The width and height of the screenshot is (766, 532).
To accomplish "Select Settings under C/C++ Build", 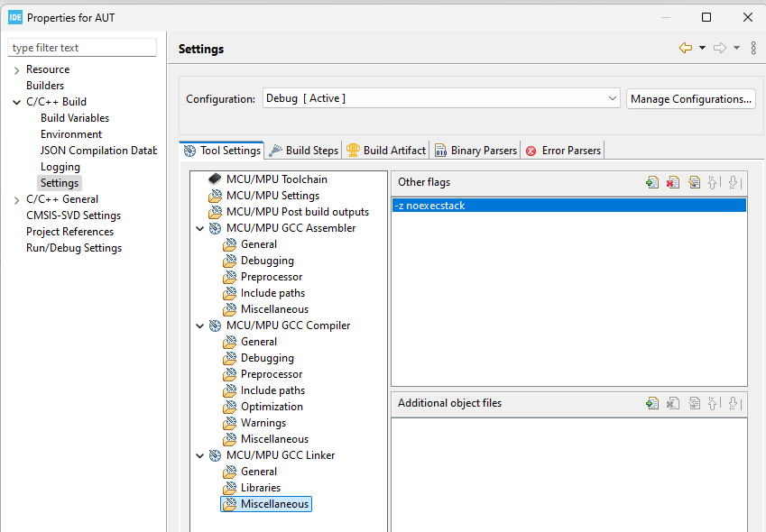I will [60, 183].
